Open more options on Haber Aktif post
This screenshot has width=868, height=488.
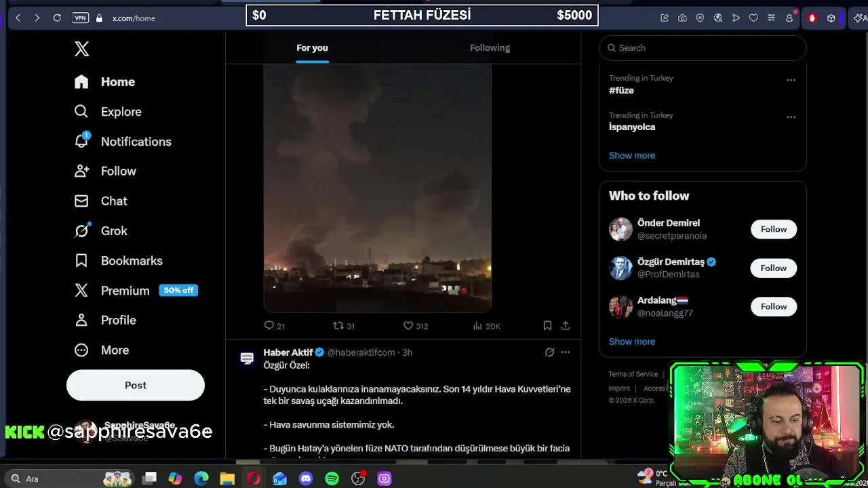[x=566, y=352]
